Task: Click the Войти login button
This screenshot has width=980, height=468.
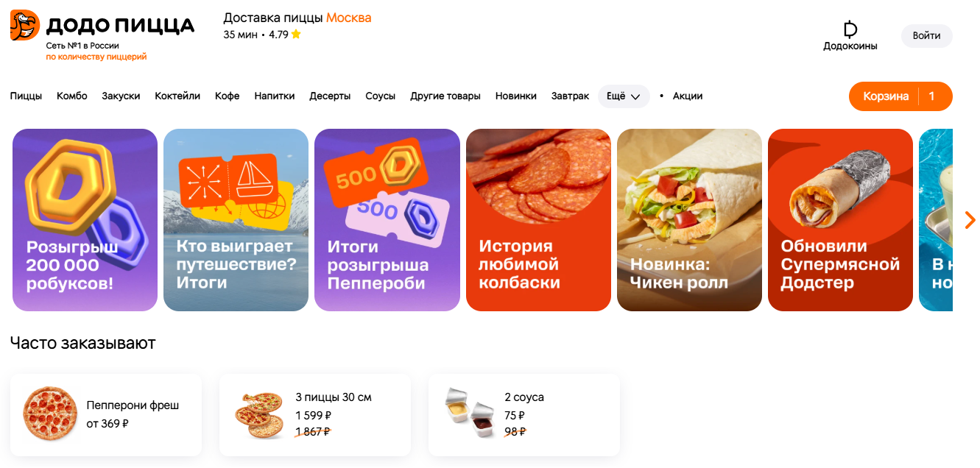Action: tap(926, 36)
